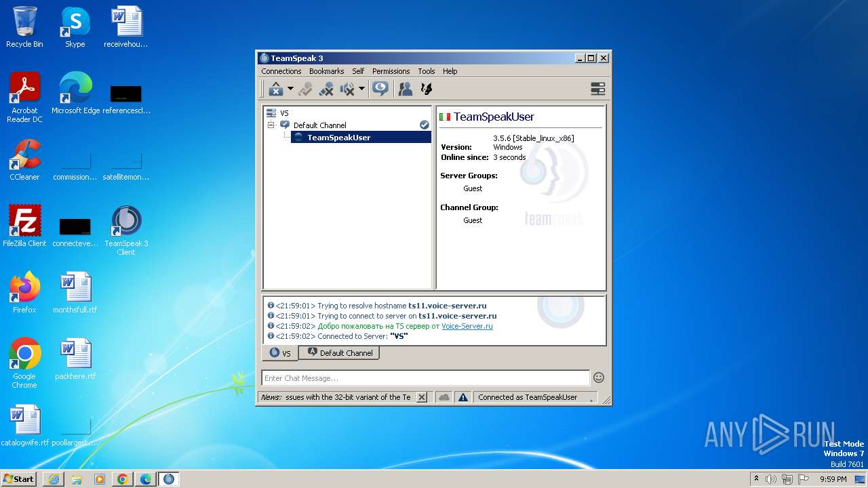Toggle the speaker mute icon

tap(347, 89)
